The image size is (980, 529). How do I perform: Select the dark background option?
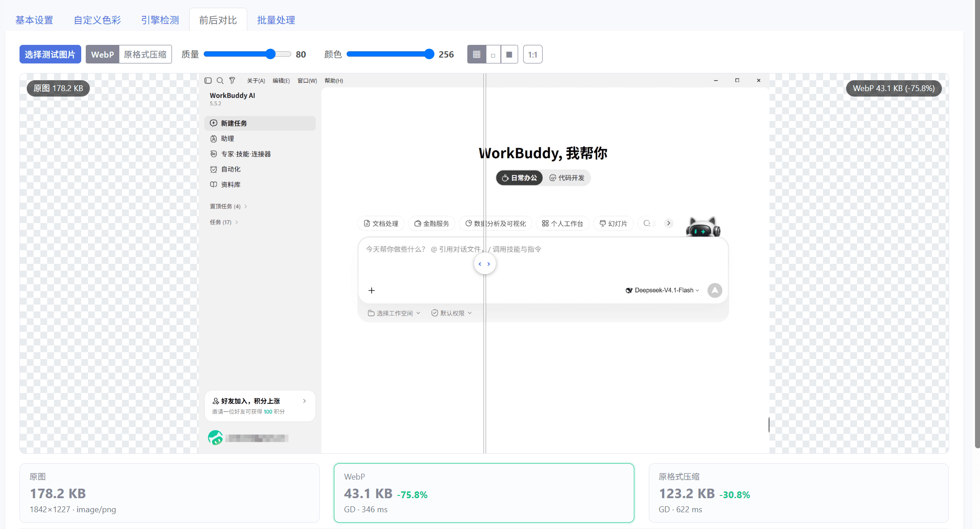[x=509, y=54]
